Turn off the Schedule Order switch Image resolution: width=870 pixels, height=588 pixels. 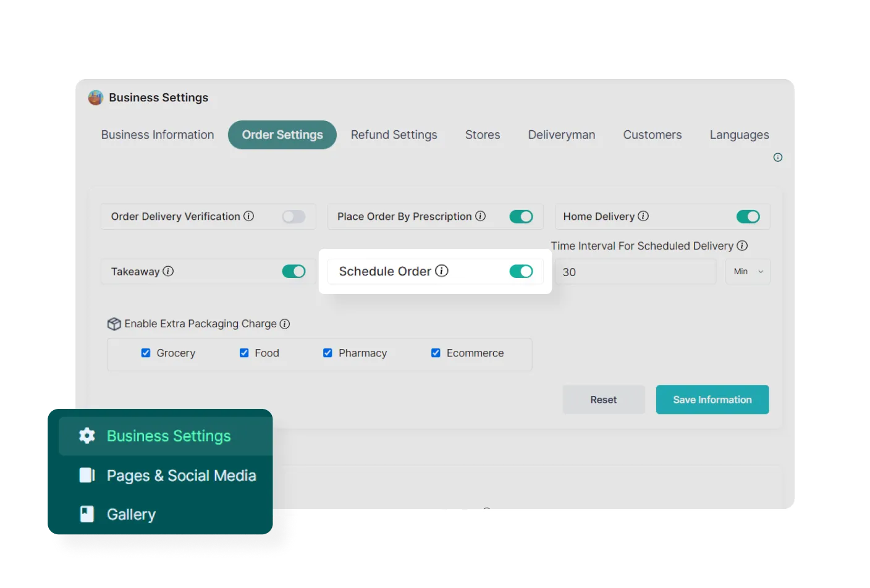[x=521, y=272]
